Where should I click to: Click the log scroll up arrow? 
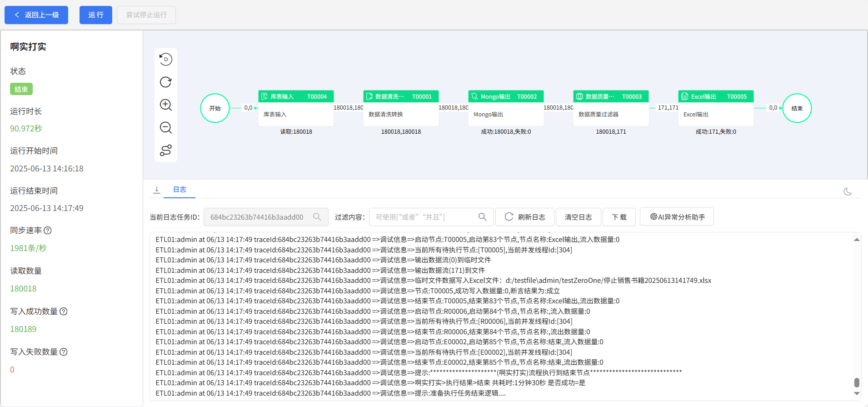(857, 239)
